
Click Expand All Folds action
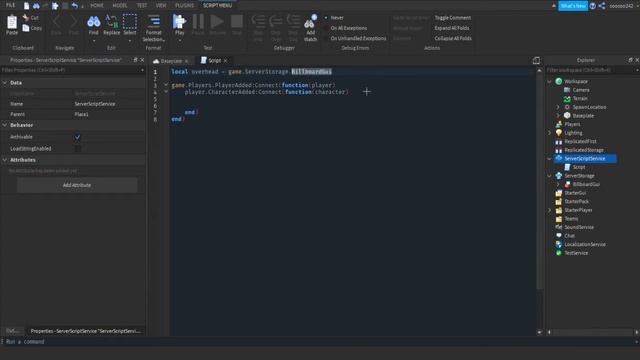pyautogui.click(x=451, y=28)
